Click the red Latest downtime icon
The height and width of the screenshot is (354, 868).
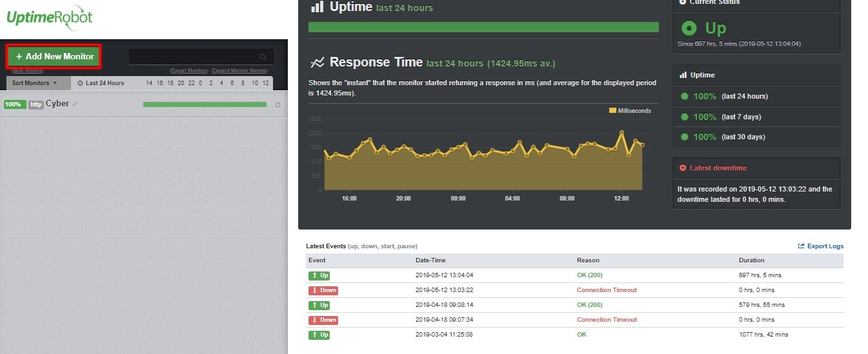coord(683,168)
